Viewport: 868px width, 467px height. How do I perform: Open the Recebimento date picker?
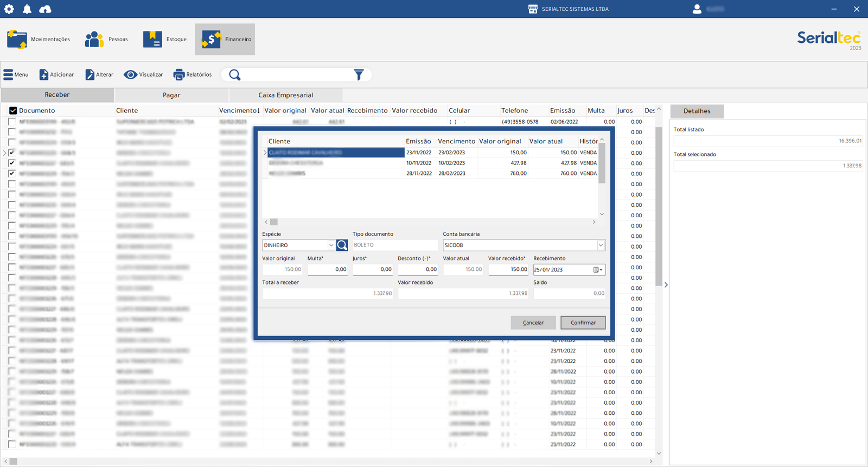tap(598, 270)
